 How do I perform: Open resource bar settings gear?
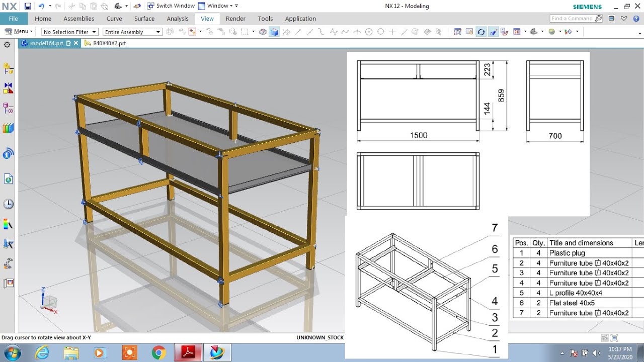point(7,45)
